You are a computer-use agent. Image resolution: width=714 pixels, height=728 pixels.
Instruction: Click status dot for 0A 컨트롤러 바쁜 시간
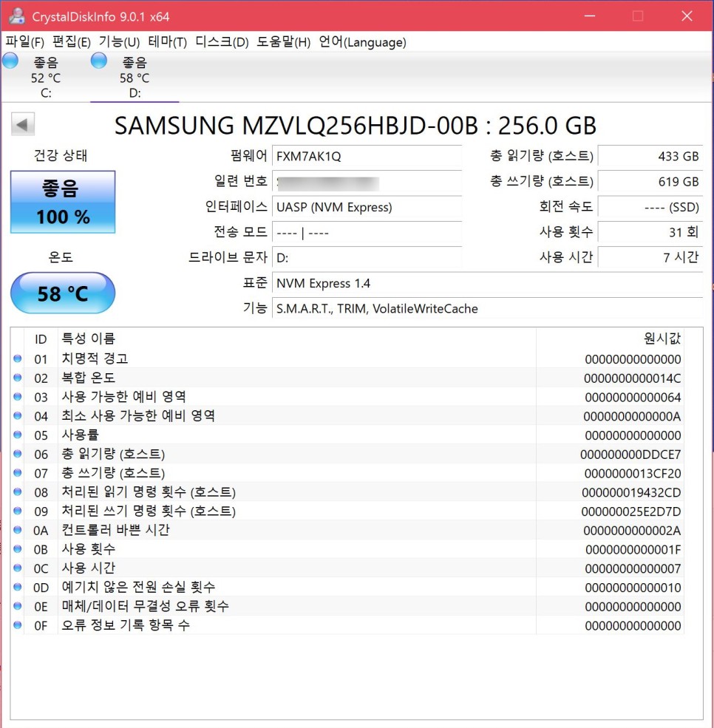pyautogui.click(x=18, y=530)
